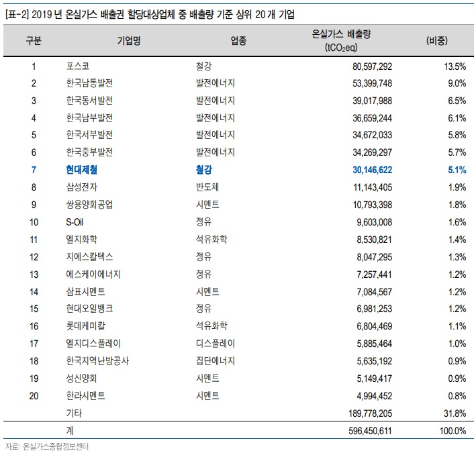Select company name '한국중부발전'
The height and width of the screenshot is (453, 476).
[89, 152]
